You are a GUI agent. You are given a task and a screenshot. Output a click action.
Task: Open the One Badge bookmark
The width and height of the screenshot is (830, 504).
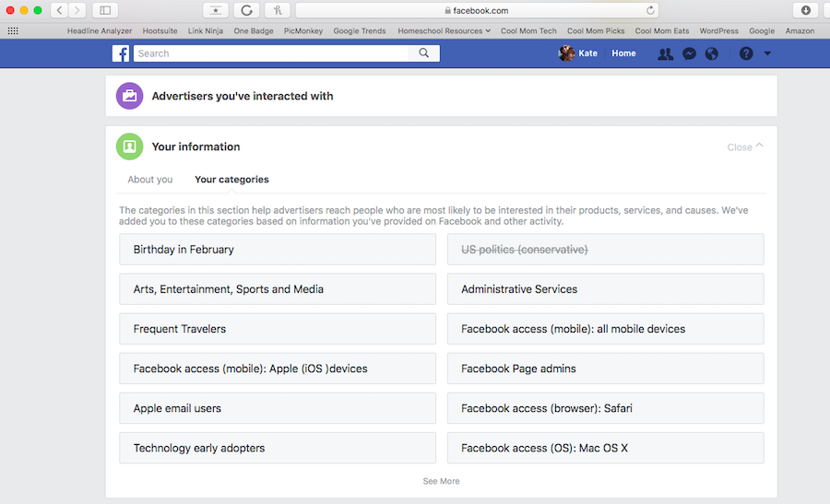pos(254,30)
